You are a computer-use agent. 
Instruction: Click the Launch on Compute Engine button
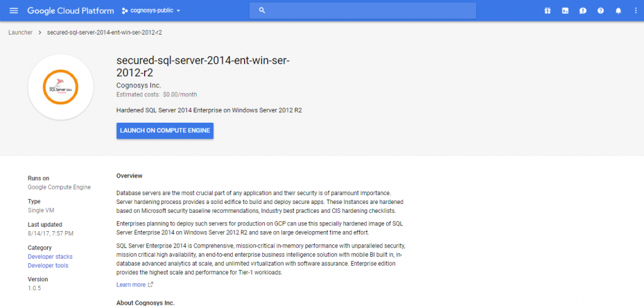[165, 130]
